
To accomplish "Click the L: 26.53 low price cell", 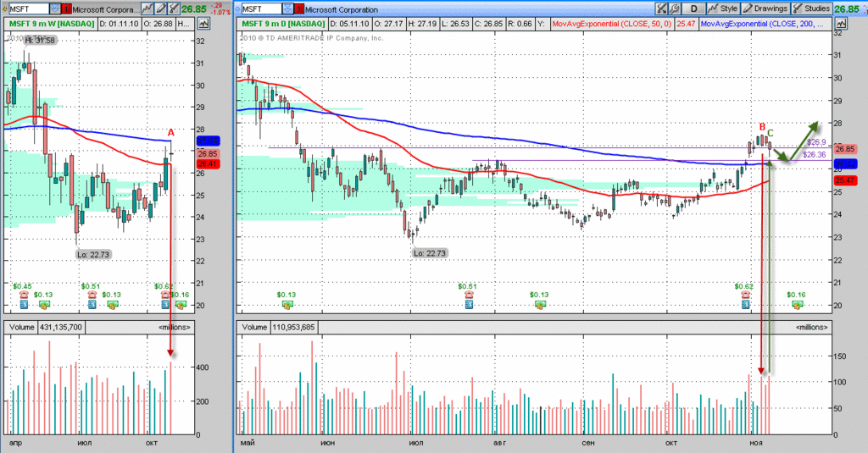I will click(x=454, y=24).
